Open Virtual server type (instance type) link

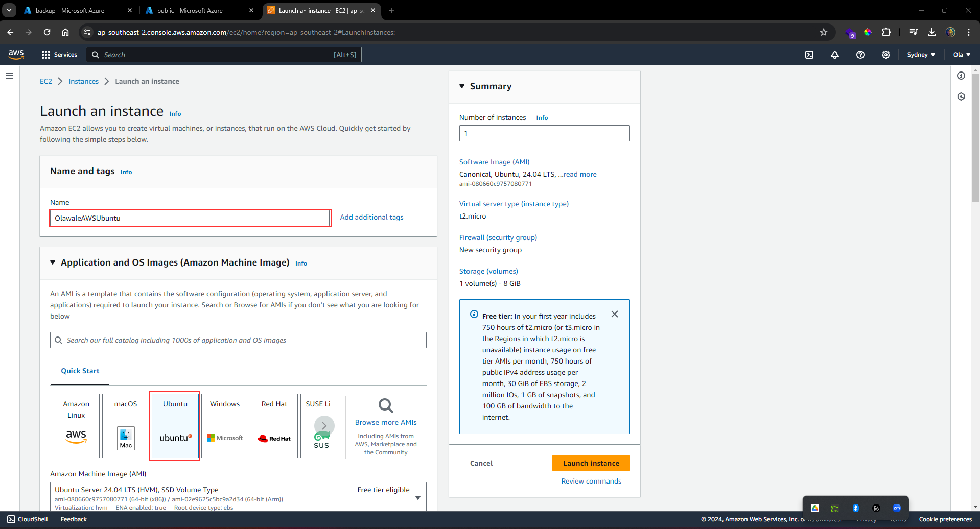(514, 204)
